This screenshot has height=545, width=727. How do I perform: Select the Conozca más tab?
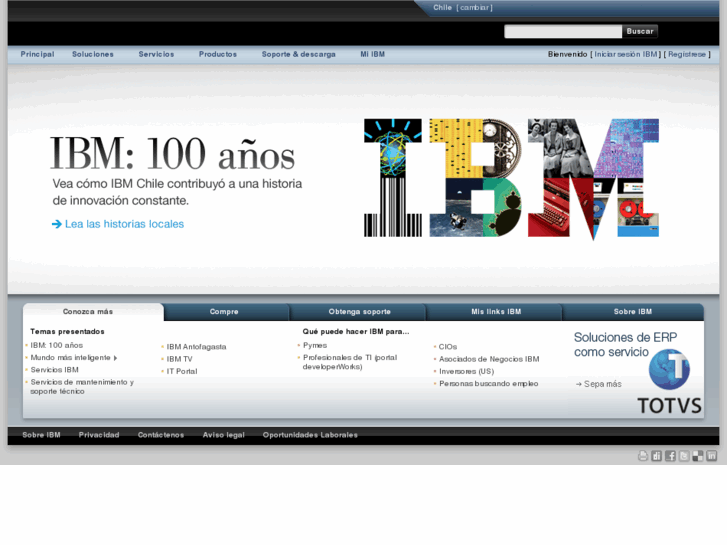coord(93,312)
